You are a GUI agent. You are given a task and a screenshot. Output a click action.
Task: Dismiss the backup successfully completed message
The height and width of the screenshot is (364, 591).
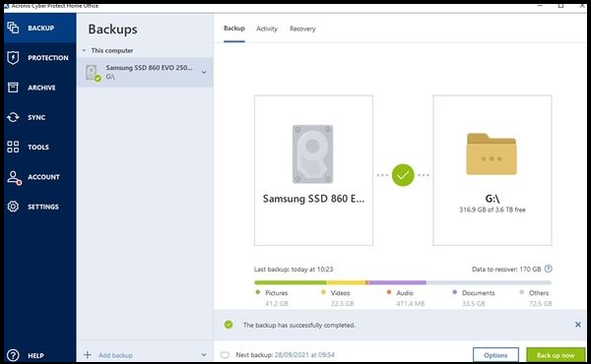(578, 325)
